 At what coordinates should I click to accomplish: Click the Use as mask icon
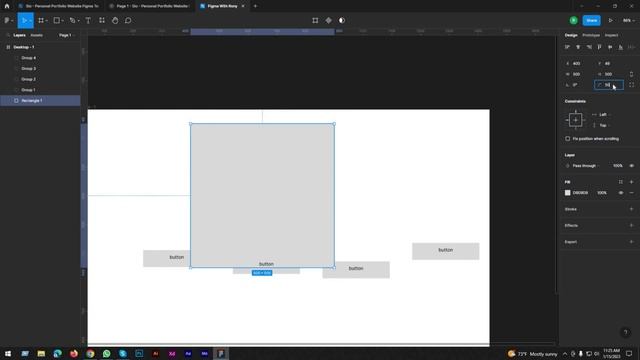[342, 20]
